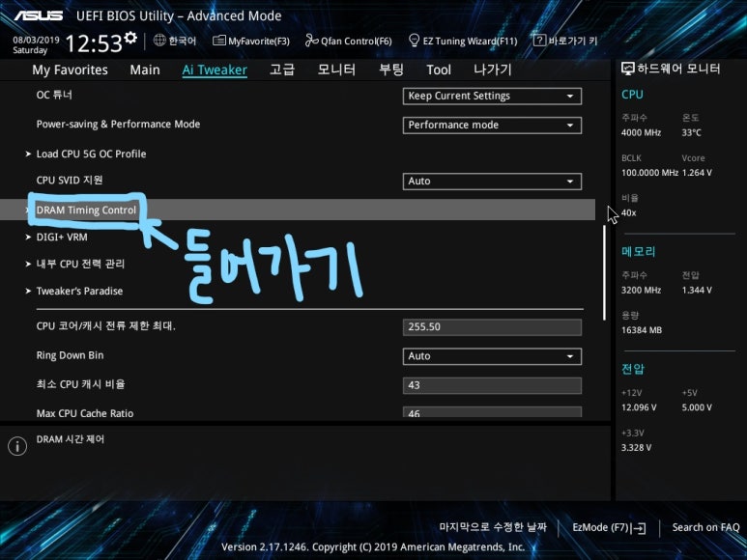Open Ring Down Bin Auto dropdown

(x=492, y=356)
